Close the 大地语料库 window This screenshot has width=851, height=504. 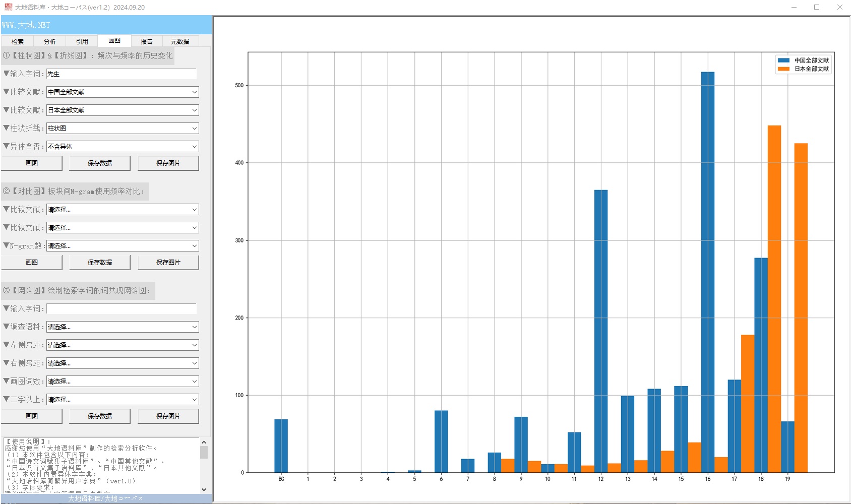[x=839, y=7]
